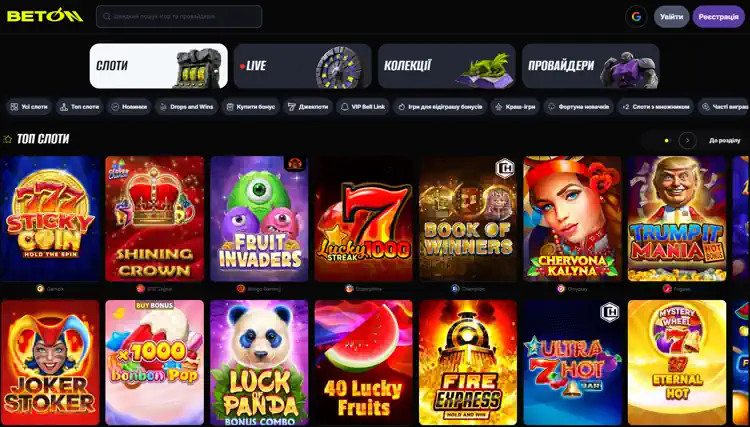Click the star icon beside Топ слоти heading
The width and height of the screenshot is (750, 427).
7,139
